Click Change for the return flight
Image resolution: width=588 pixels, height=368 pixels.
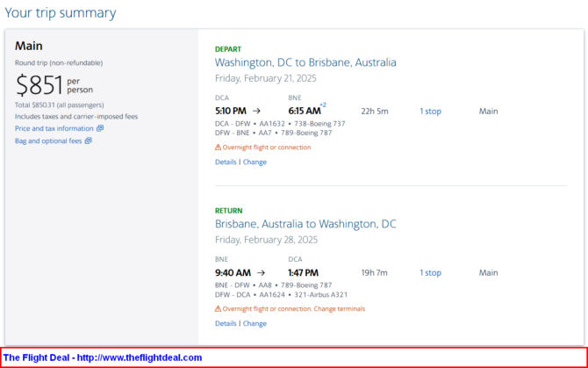[255, 323]
